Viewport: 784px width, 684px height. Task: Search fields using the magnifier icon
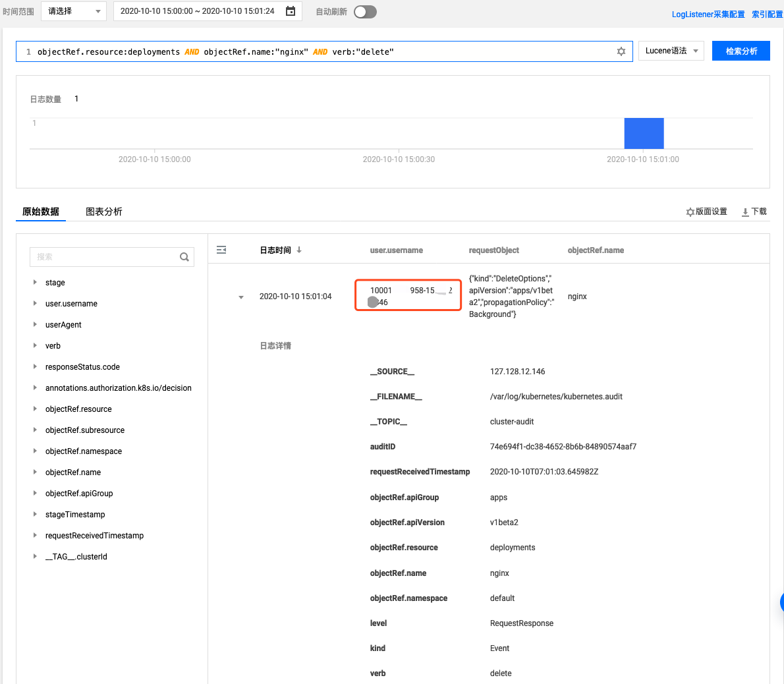(184, 257)
